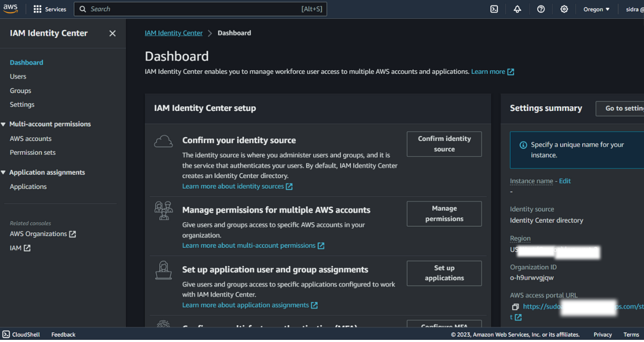Open Learn more link in the dashboard description
The width and height of the screenshot is (644, 342).
click(488, 72)
